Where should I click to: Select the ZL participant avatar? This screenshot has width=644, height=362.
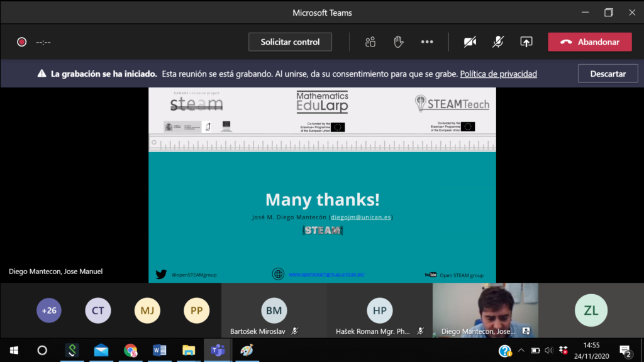pyautogui.click(x=591, y=310)
